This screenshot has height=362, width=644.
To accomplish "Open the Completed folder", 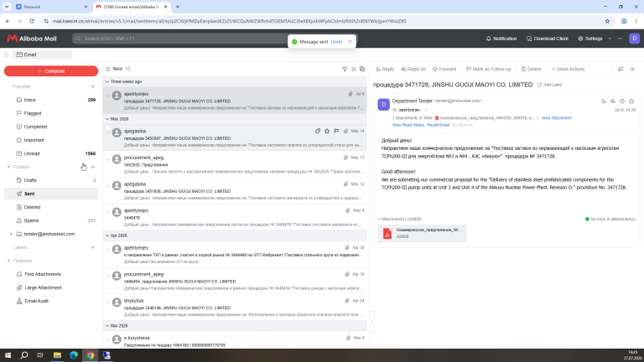I will [x=51, y=127].
